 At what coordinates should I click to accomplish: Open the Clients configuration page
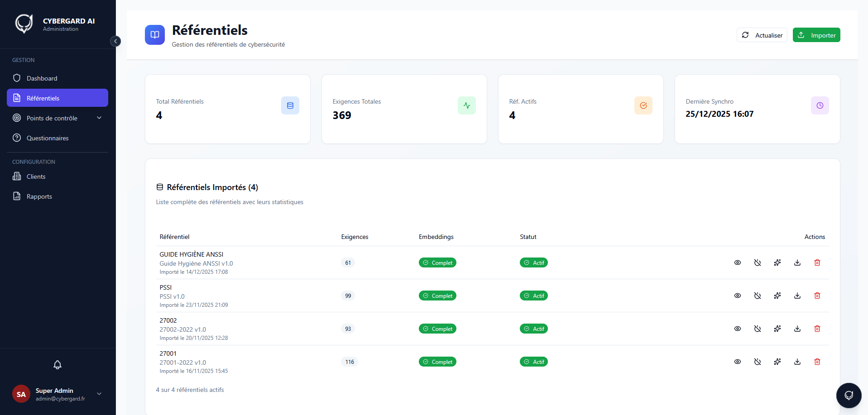coord(58,176)
